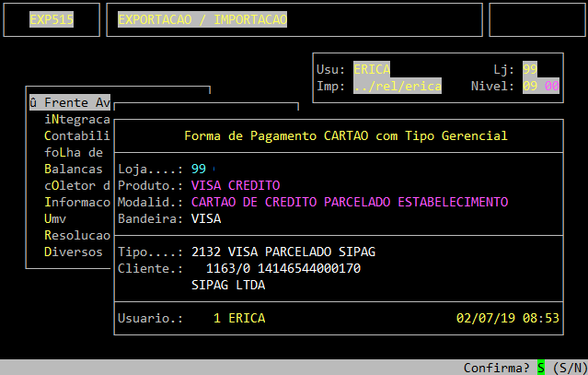Click the Confirma S input field
This screenshot has width=588, height=375.
[541, 368]
